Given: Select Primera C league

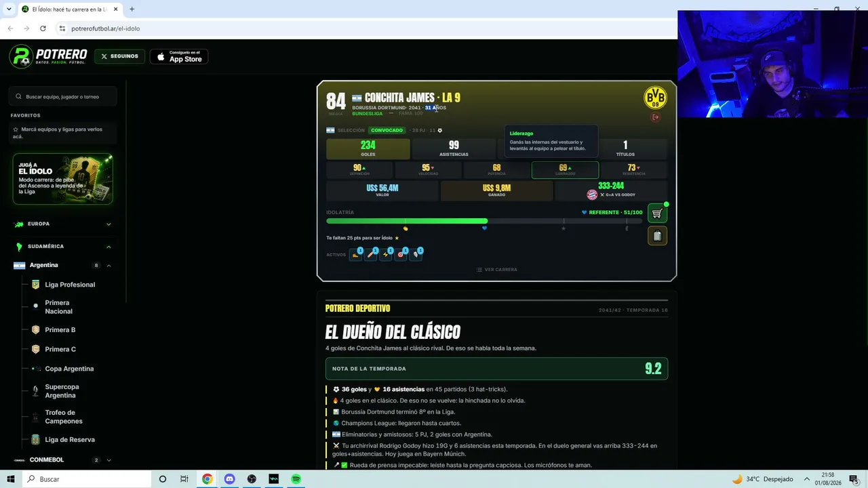Looking at the screenshot, I should 60,349.
